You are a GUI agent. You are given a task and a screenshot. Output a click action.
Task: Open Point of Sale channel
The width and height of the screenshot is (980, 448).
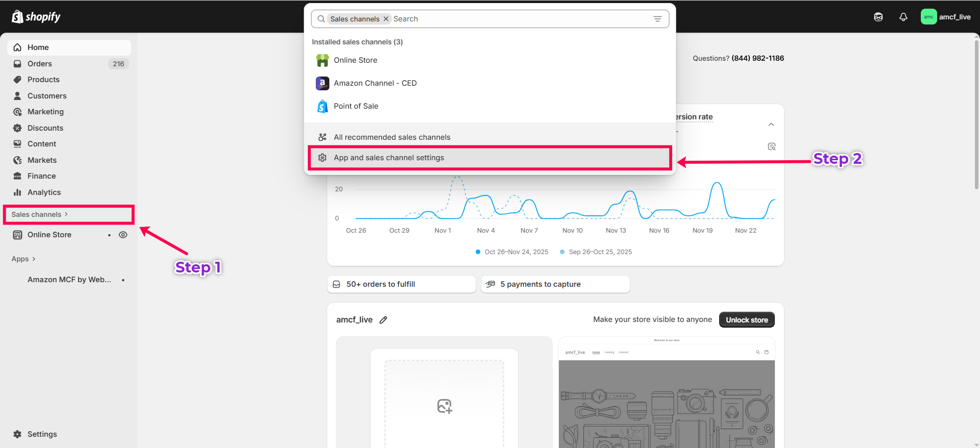pyautogui.click(x=356, y=106)
